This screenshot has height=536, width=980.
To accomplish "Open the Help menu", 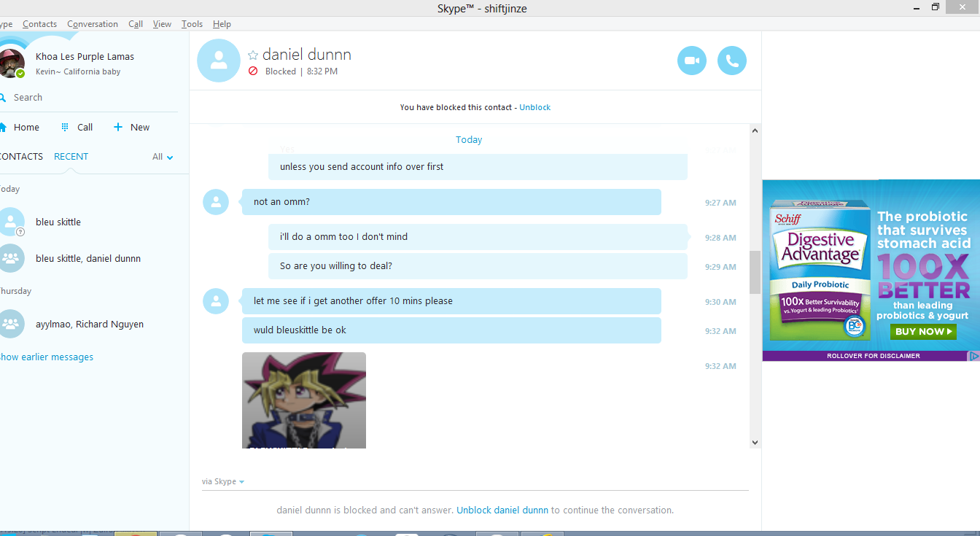I will coord(222,24).
